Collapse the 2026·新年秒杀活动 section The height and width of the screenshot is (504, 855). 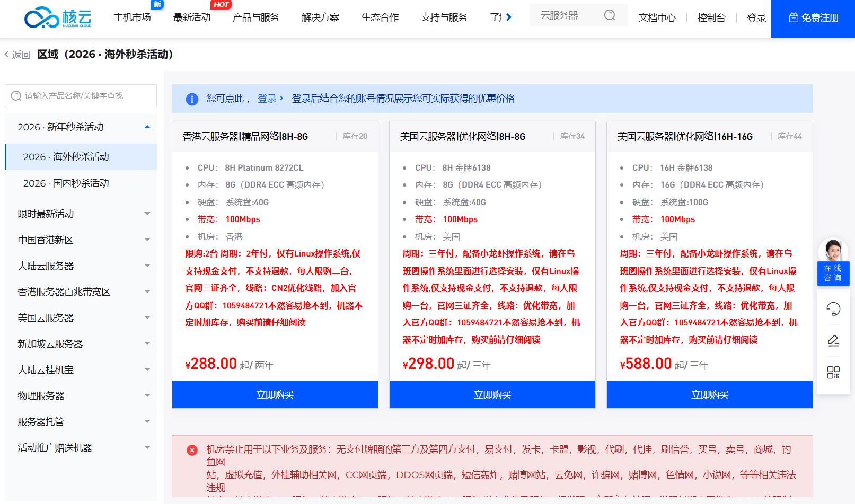(147, 127)
